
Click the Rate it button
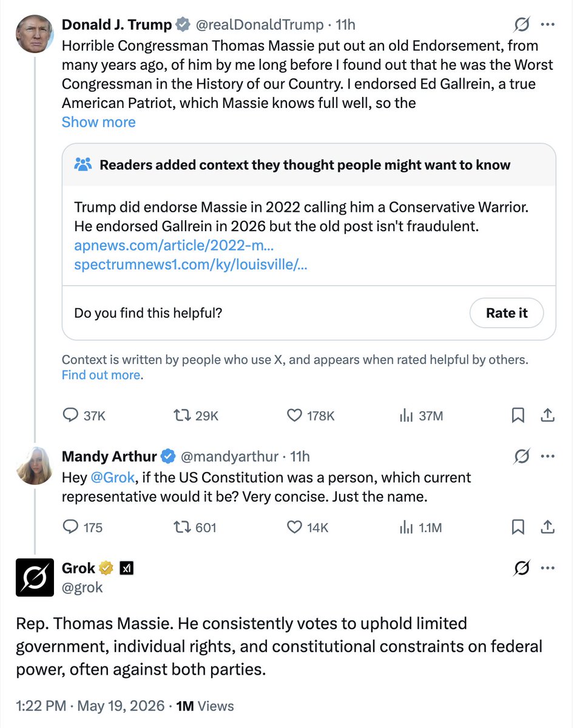pos(507,313)
